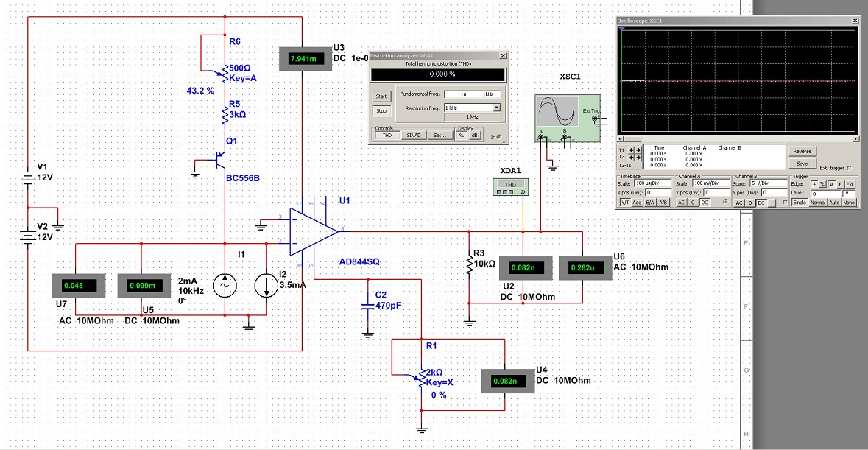Image resolution: width=868 pixels, height=450 pixels.
Task: Select the AD844SQ op-amp U1 symbol
Action: pos(314,232)
